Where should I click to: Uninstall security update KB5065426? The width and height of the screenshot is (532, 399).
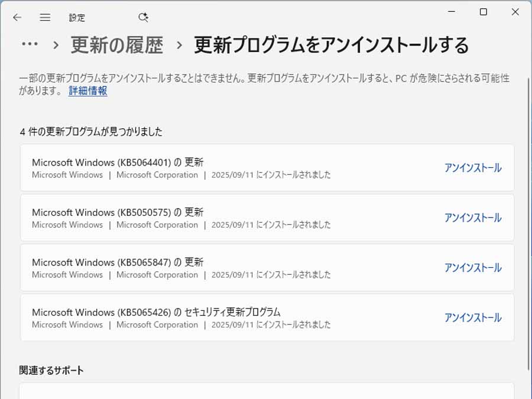[473, 317]
